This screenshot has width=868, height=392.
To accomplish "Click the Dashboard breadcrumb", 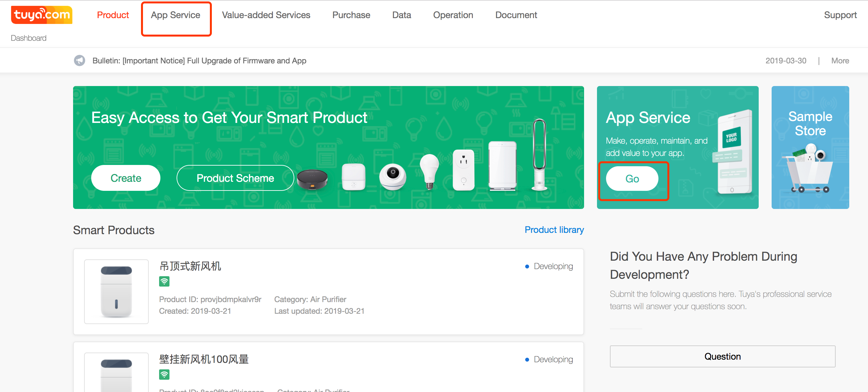I will point(29,38).
